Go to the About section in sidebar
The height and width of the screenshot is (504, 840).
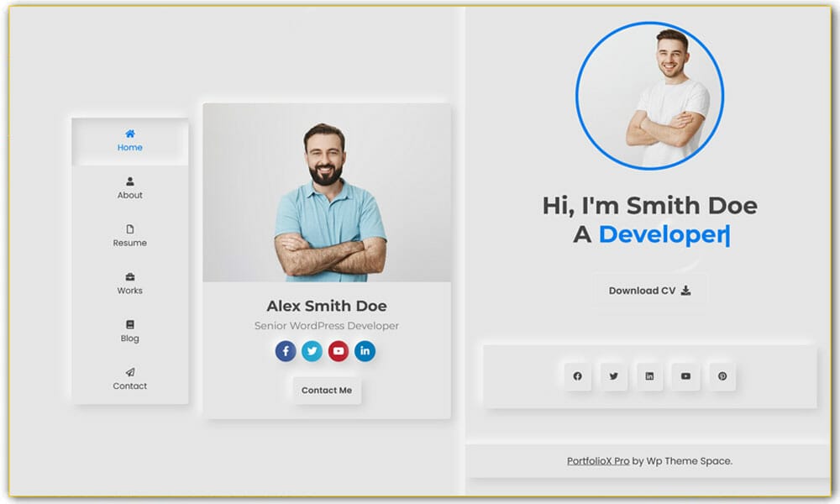point(130,188)
